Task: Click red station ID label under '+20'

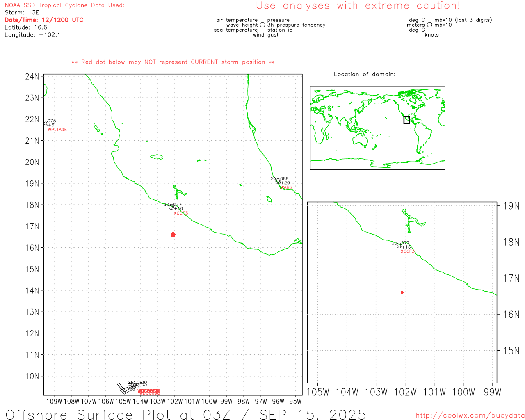Action: point(286,187)
